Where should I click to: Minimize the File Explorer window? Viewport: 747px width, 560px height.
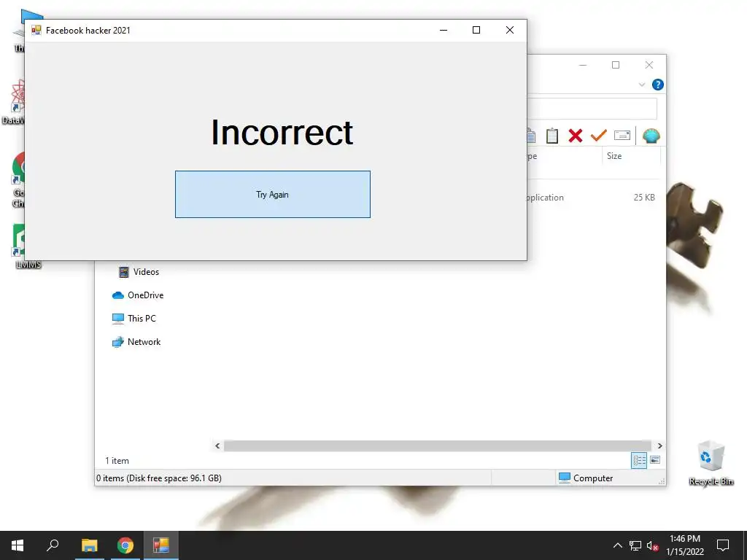coord(583,65)
